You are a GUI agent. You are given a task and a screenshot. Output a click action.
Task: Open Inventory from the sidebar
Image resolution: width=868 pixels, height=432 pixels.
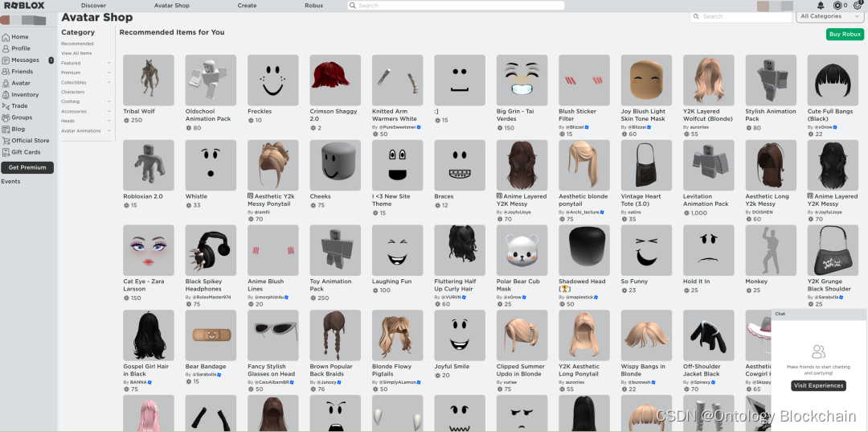pyautogui.click(x=21, y=95)
